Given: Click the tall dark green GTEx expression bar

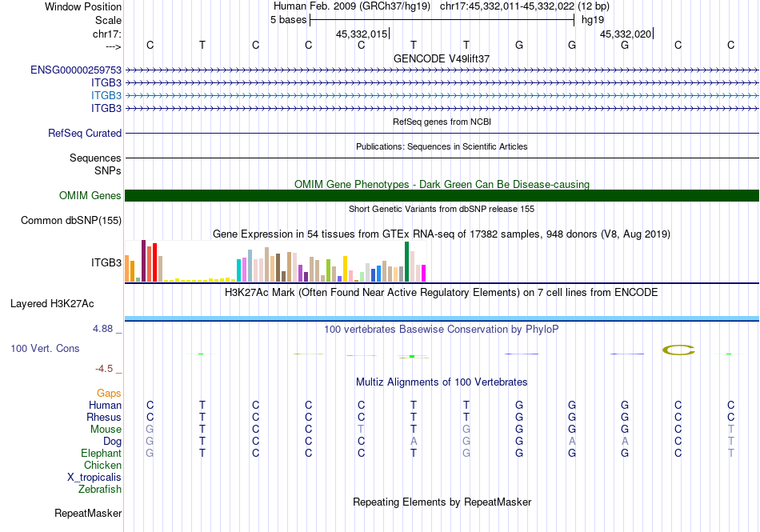Looking at the screenshot, I should (406, 262).
